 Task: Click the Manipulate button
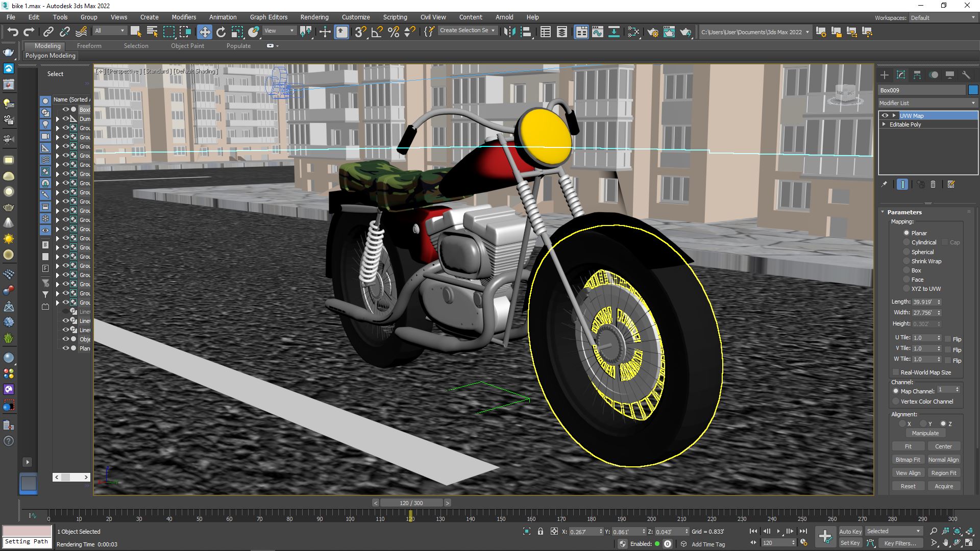(925, 433)
